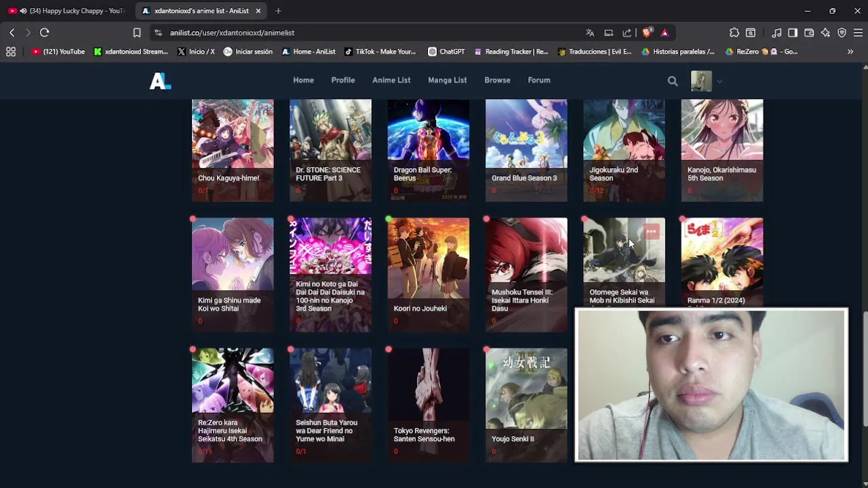
Task: Open the browser hamburger menu
Action: point(858,33)
